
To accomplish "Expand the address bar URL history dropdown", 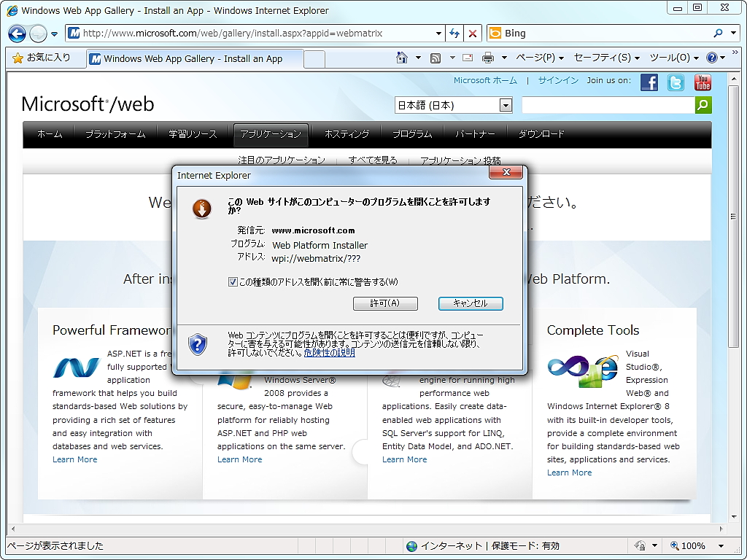I will coord(438,34).
